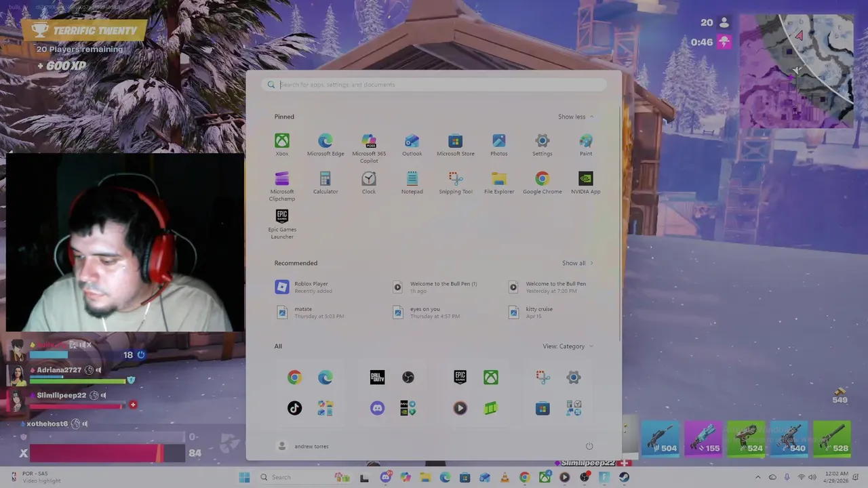Open Discord icon in All section
The width and height of the screenshot is (868, 488).
[x=377, y=408]
